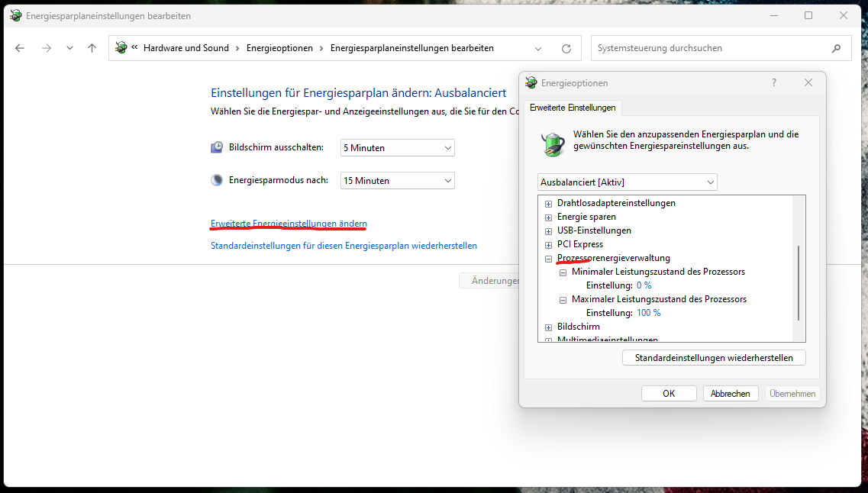Collapse Minimaler Leistungszustand des Prozessors
This screenshot has width=868, height=493.
pos(563,272)
